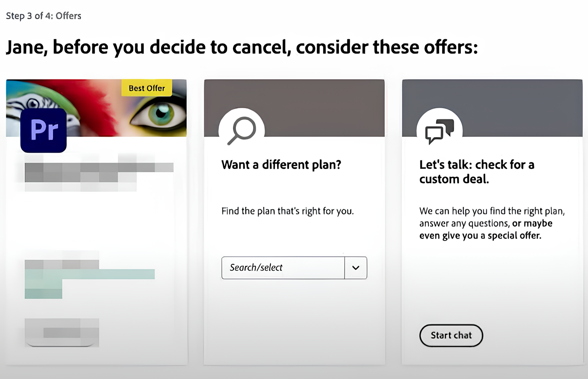Click the 'Step 3 of 4: Offers' label
Viewport: 588px width, 379px height.
(44, 16)
